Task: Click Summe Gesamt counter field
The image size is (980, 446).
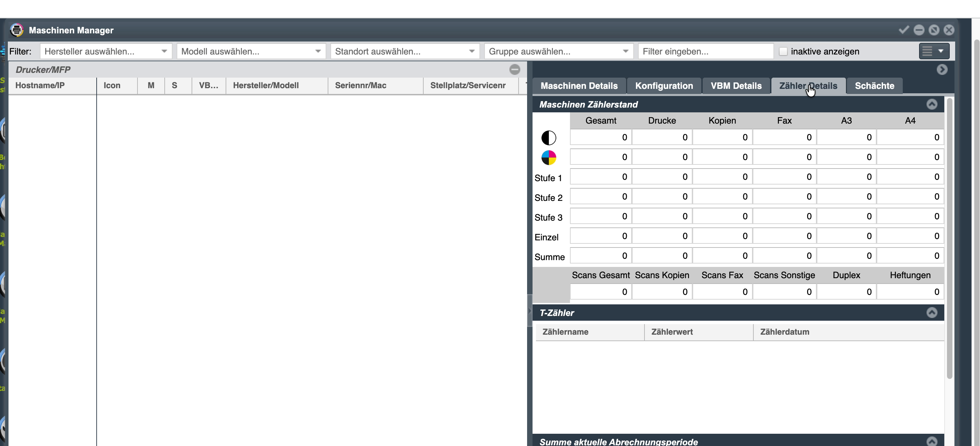Action: click(601, 256)
